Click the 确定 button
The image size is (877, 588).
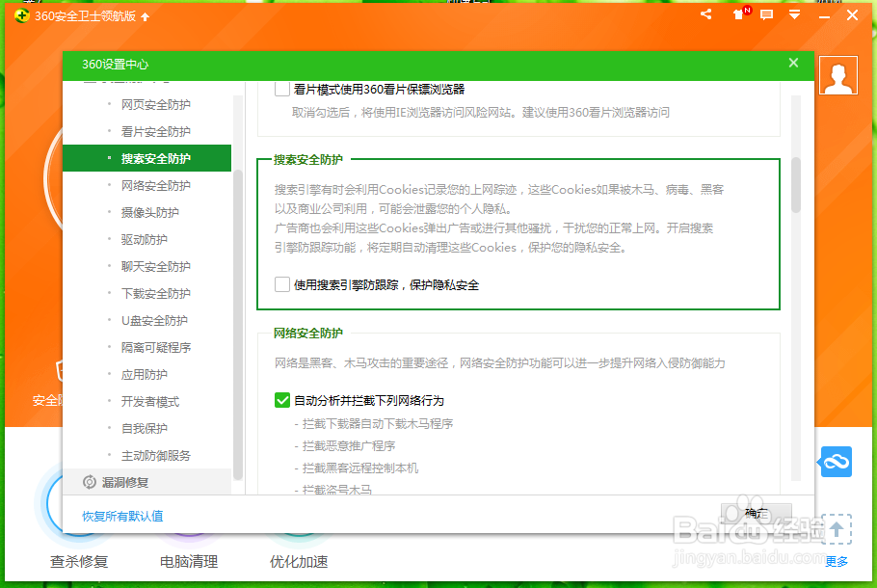tap(757, 513)
